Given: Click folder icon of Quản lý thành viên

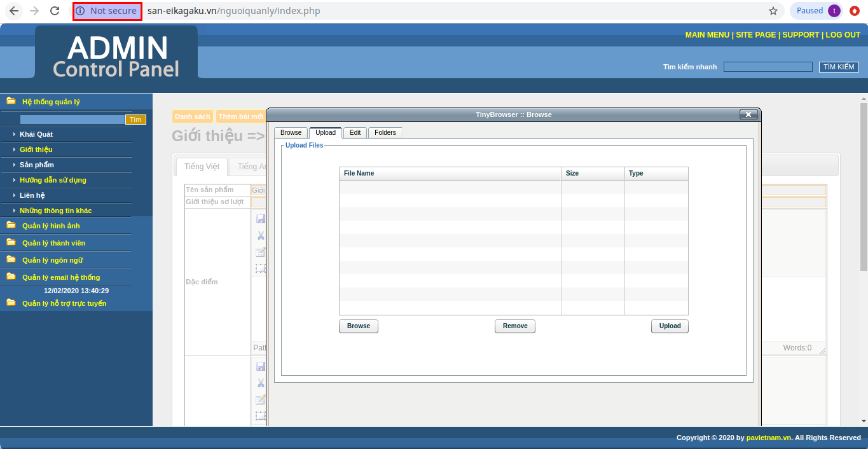Looking at the screenshot, I should tap(11, 242).
